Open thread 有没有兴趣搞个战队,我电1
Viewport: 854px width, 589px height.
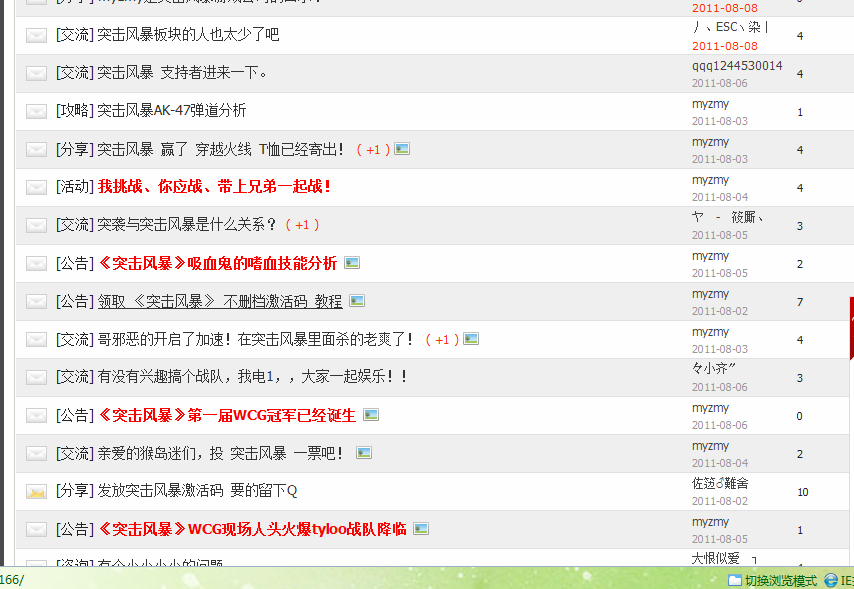click(253, 377)
